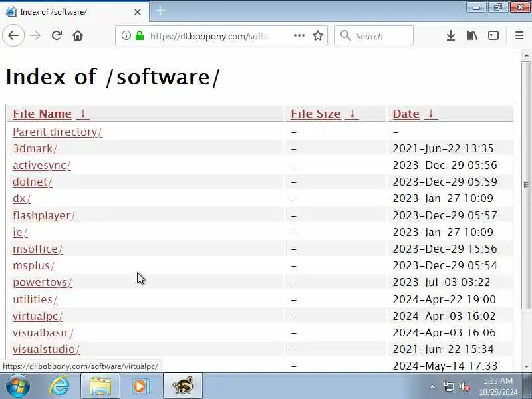
Task: Select date text 2024-Apr-22 19:00
Action: pos(444,299)
